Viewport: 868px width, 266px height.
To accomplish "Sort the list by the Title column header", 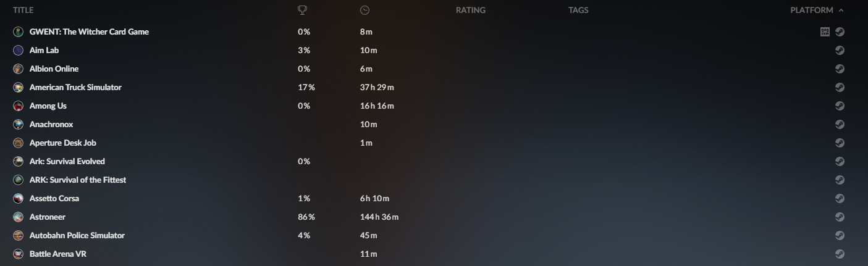I will [23, 10].
